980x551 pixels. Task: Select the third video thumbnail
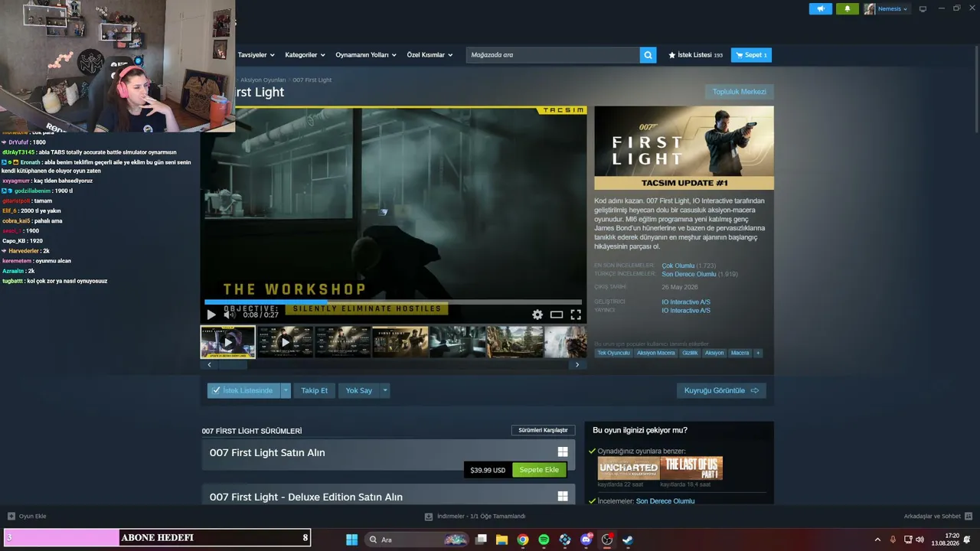coord(342,342)
